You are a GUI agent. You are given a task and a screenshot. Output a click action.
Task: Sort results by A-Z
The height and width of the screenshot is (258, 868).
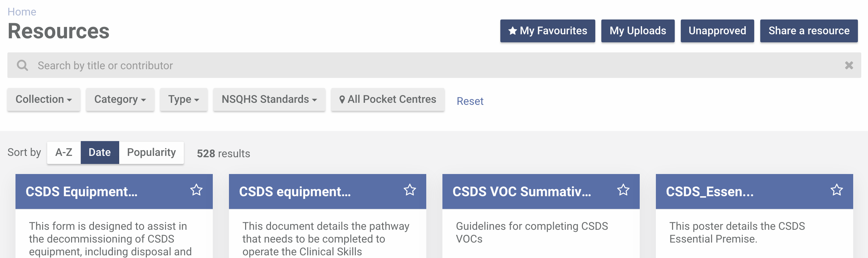(64, 153)
